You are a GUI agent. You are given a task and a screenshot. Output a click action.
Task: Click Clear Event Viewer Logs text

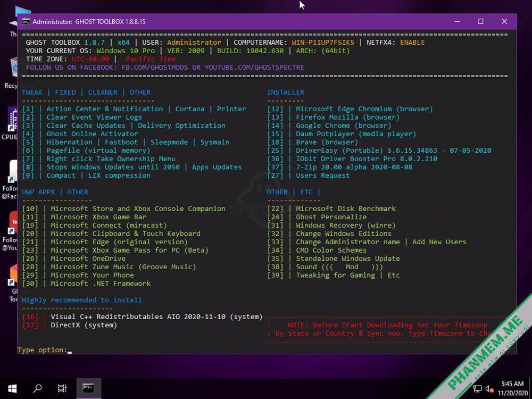(94, 118)
